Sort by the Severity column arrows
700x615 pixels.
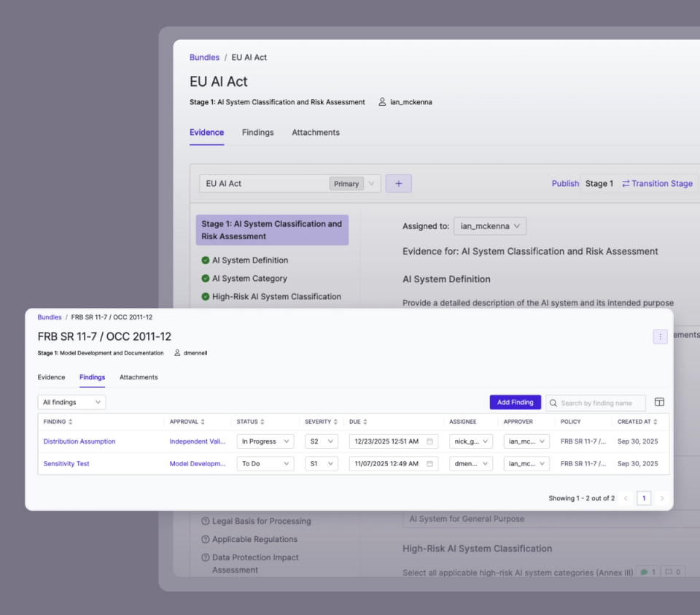point(335,422)
